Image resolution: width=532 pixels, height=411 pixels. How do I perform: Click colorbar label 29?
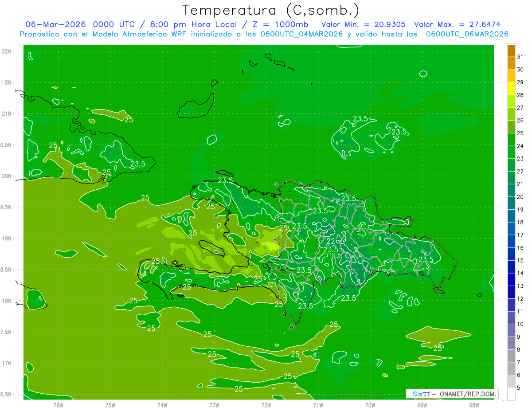click(x=520, y=82)
